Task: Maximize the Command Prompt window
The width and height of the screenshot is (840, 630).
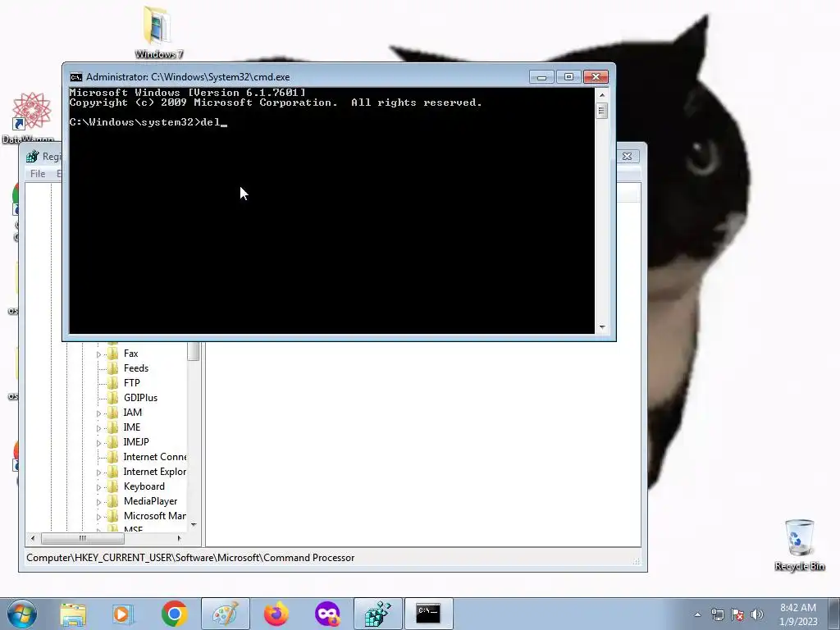Action: [x=568, y=77]
